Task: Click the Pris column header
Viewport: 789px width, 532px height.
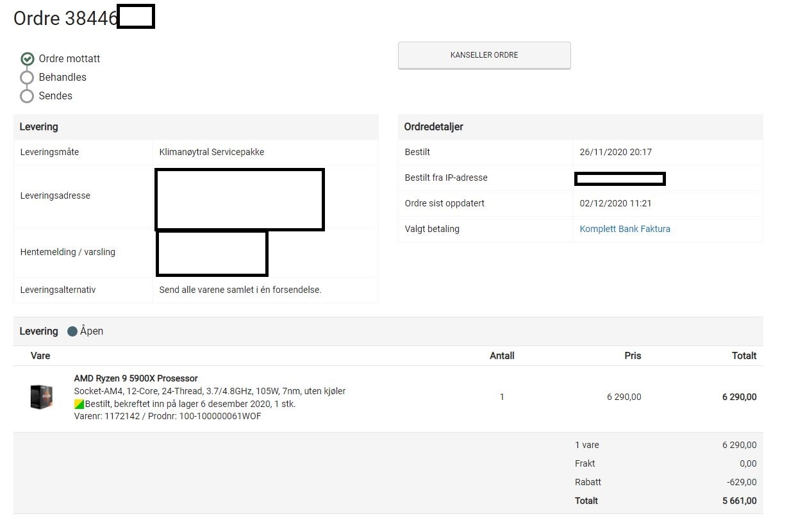Action: tap(633, 356)
